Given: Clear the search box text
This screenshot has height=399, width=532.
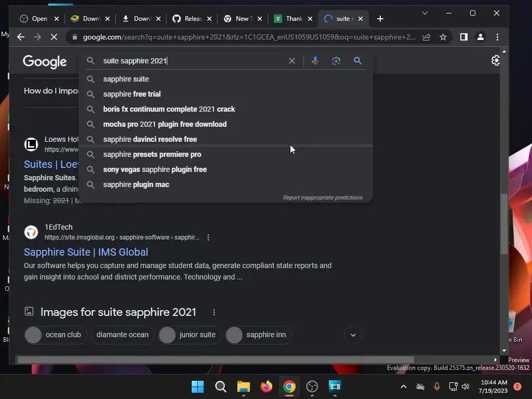Looking at the screenshot, I should pyautogui.click(x=292, y=61).
